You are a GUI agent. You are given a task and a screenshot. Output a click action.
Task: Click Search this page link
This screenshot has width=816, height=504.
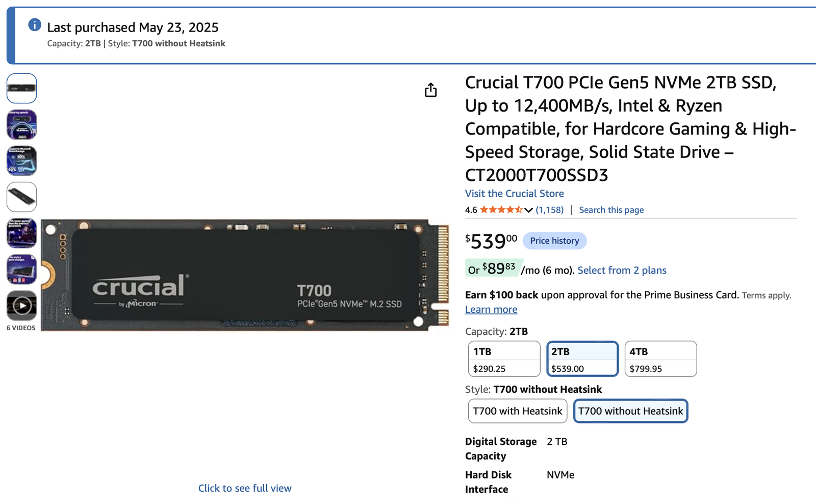[611, 210]
